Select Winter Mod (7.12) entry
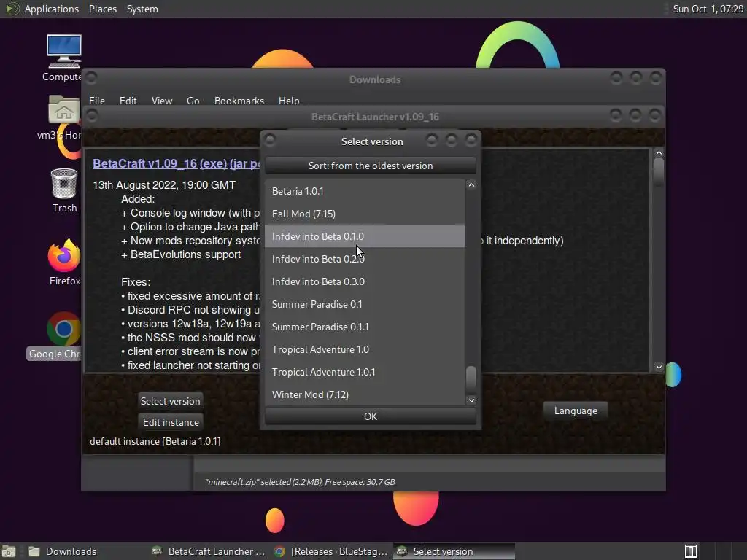Image resolution: width=747 pixels, height=560 pixels. coord(365,394)
